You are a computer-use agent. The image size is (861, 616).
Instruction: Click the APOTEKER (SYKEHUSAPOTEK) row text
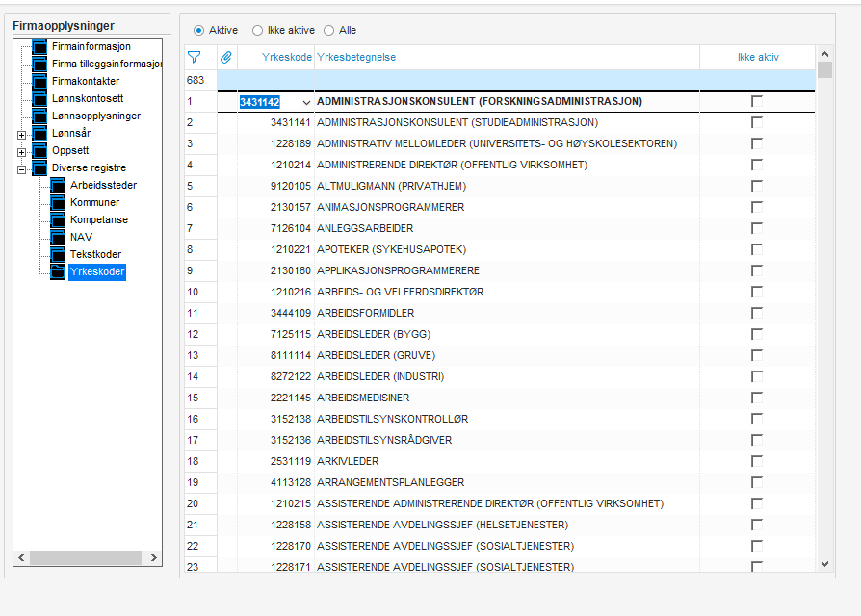pos(392,249)
